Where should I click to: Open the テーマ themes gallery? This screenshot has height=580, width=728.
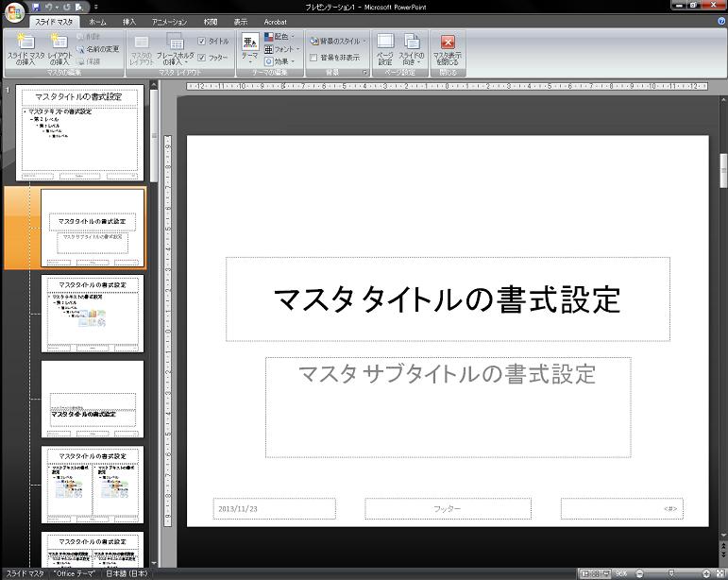point(250,49)
